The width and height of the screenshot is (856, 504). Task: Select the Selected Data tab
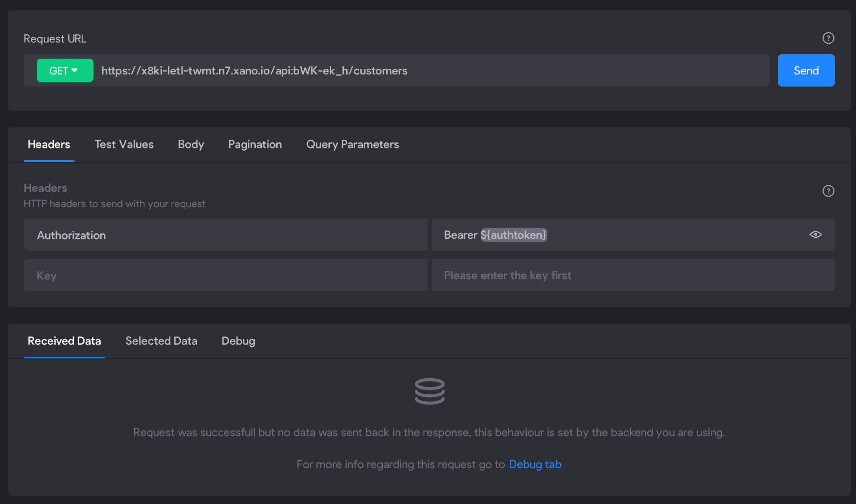click(161, 341)
